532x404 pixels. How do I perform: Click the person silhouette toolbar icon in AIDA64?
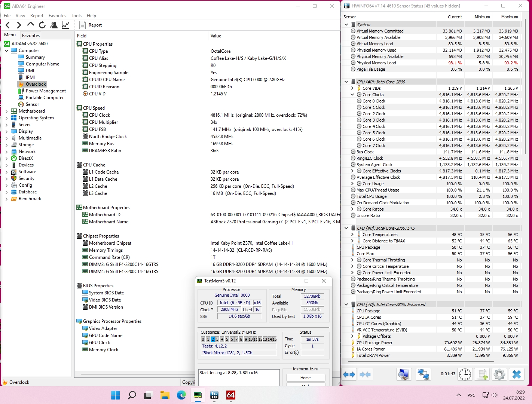pyautogui.click(x=54, y=25)
